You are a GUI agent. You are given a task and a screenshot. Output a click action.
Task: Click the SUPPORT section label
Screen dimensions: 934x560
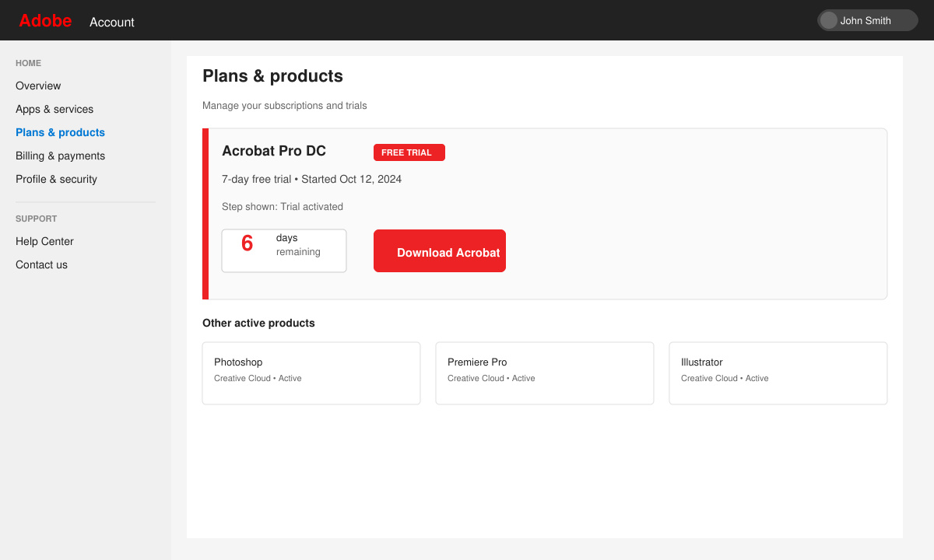(36, 219)
